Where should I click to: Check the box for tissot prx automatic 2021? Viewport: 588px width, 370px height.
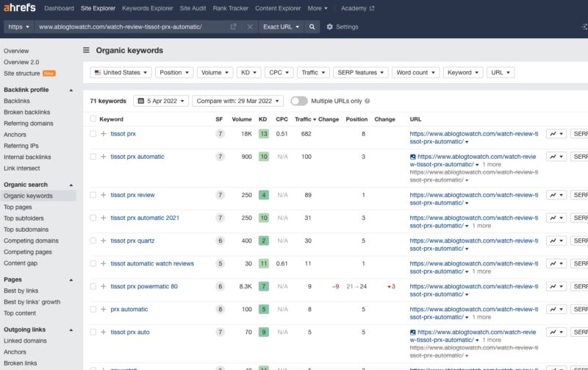pyautogui.click(x=93, y=218)
